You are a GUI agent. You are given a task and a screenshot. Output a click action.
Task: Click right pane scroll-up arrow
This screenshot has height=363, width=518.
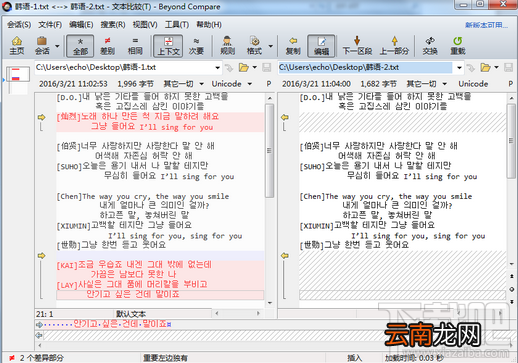pos(511,98)
